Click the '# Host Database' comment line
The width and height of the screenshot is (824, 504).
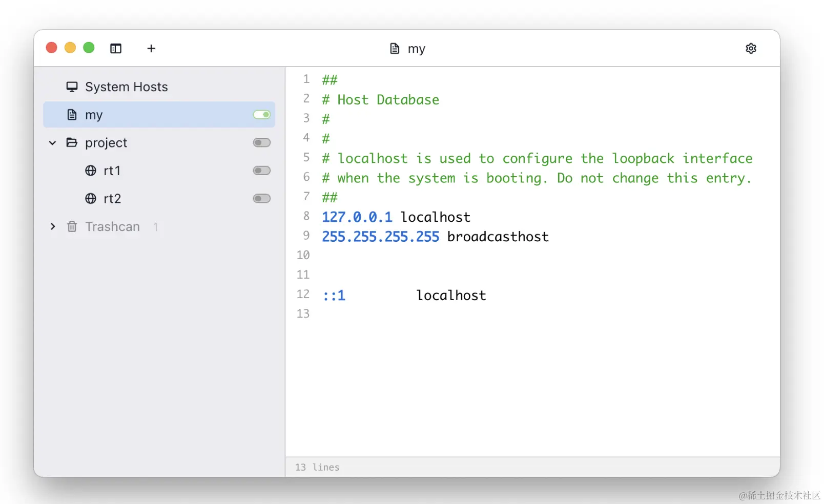point(381,99)
